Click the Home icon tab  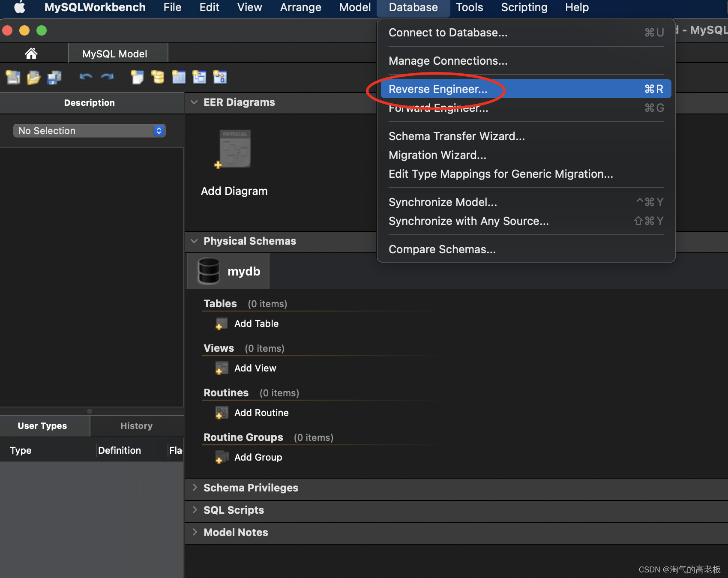pos(31,54)
